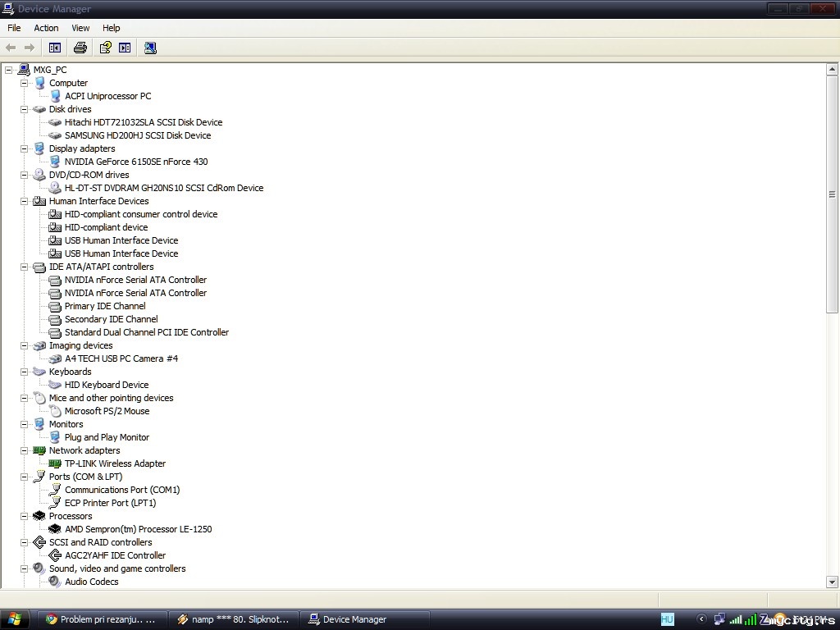Collapse the Human Interface Devices category
Viewport: 840px width, 630px height.
(24, 201)
